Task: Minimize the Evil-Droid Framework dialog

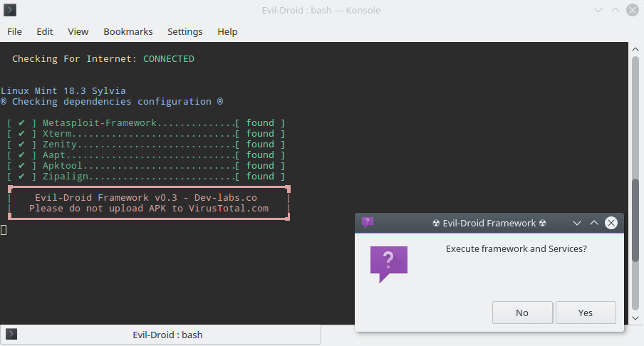Action: pos(578,223)
